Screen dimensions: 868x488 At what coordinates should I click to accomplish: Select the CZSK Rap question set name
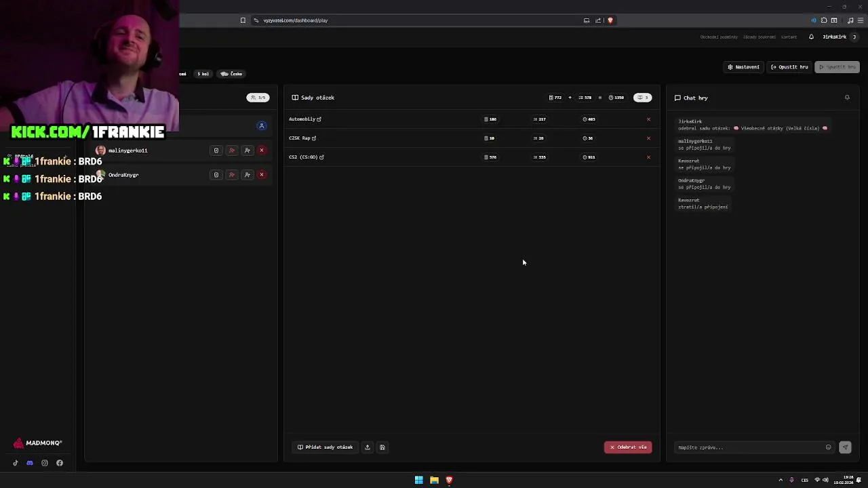point(300,138)
